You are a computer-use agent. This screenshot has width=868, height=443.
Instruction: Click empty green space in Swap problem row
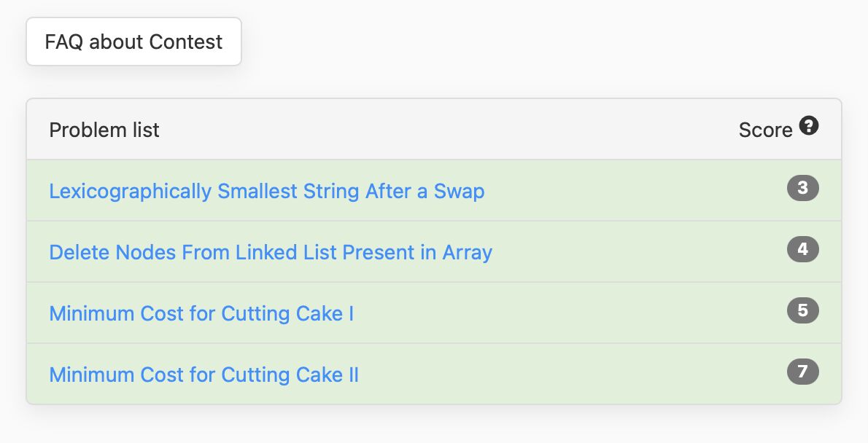(x=637, y=191)
